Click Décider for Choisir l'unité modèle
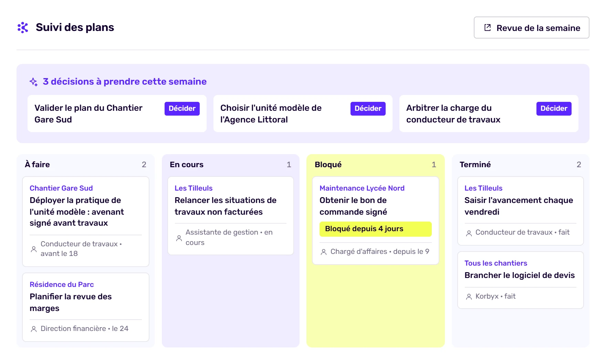606x364 pixels. pyautogui.click(x=368, y=109)
